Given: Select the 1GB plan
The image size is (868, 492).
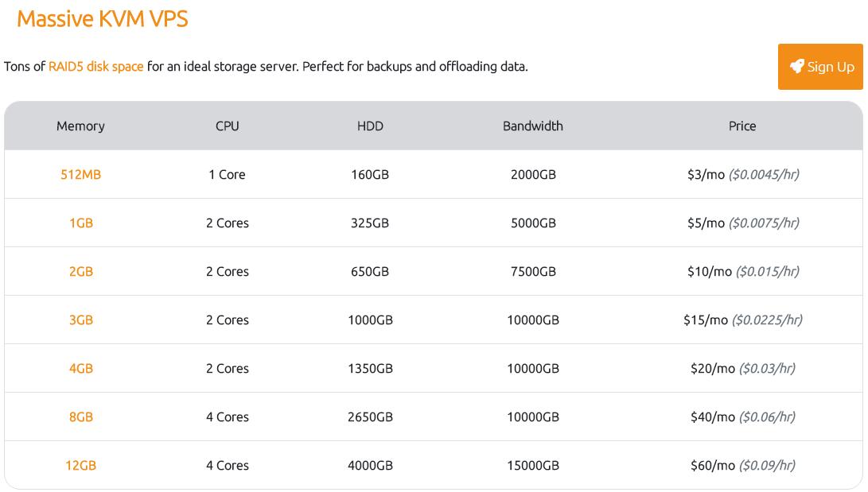Looking at the screenshot, I should click(80, 223).
